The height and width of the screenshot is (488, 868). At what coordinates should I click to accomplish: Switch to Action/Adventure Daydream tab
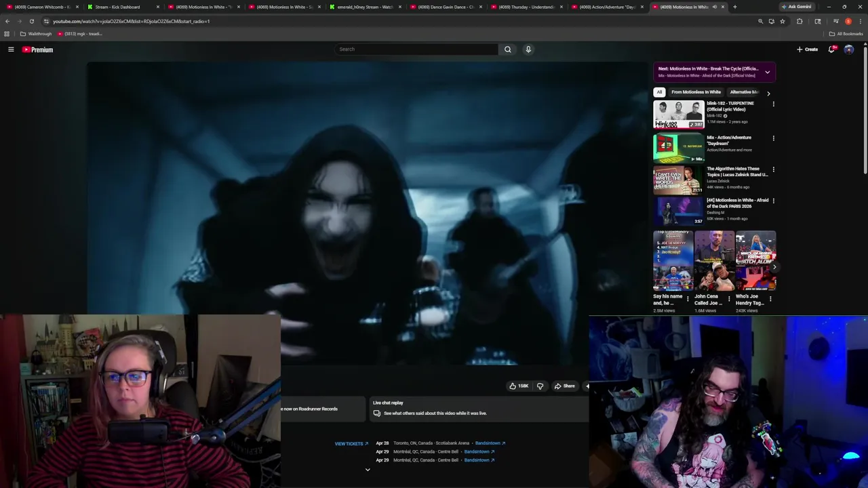(x=607, y=7)
